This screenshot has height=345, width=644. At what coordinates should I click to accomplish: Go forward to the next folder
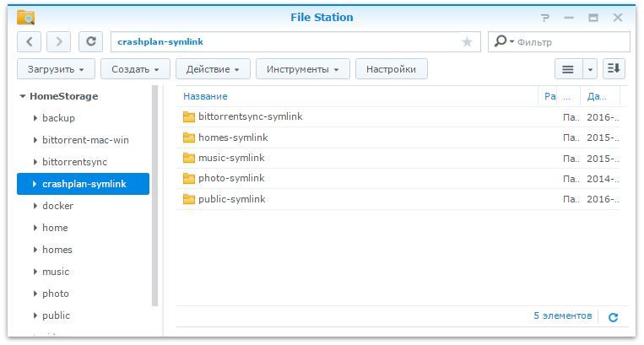(58, 41)
